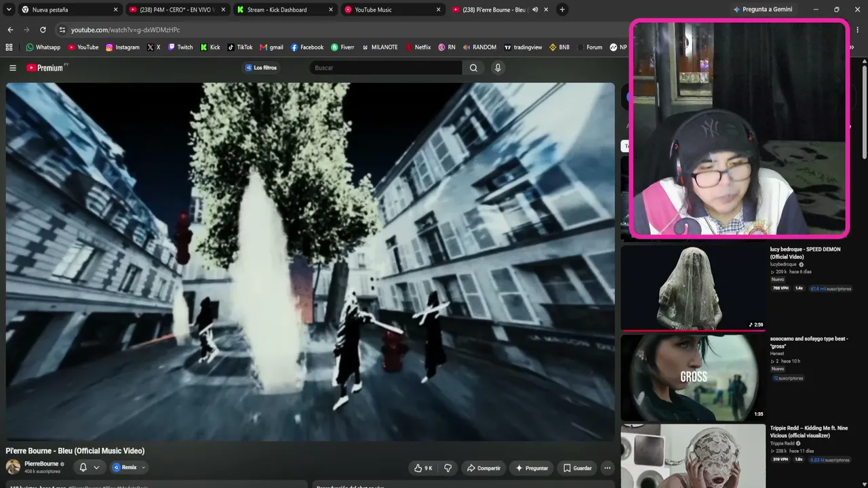This screenshot has height=488, width=868.
Task: Reload the current YouTube page
Action: pyautogui.click(x=43, y=30)
